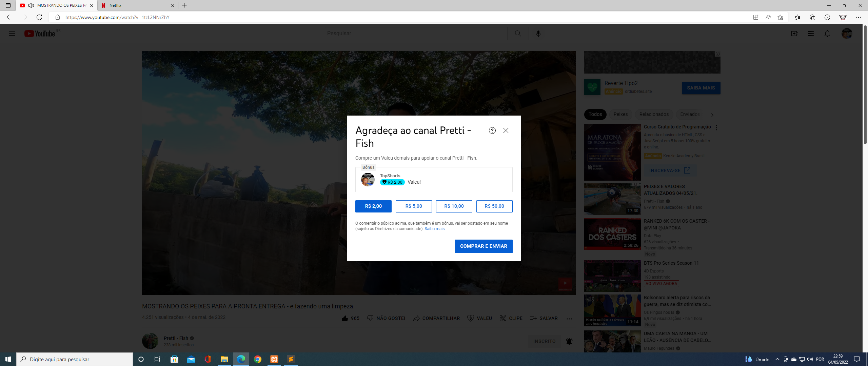868x366 pixels.
Task: Open the browser Collections icon
Action: tap(812, 17)
